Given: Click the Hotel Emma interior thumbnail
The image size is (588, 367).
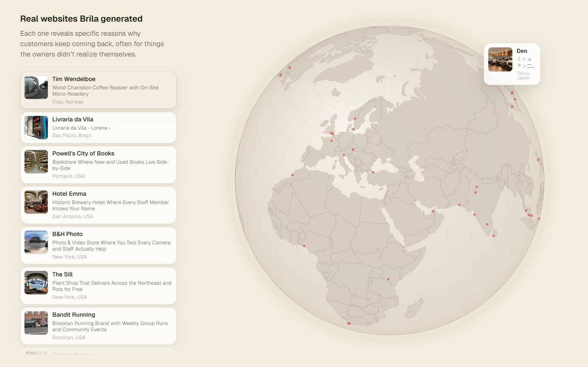Looking at the screenshot, I should click(36, 202).
